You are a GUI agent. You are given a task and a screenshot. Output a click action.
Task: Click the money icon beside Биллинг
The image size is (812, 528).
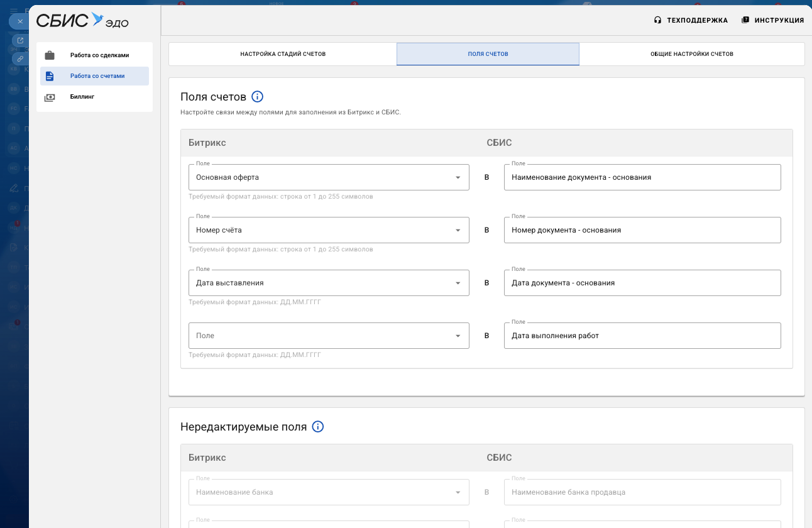coord(50,97)
